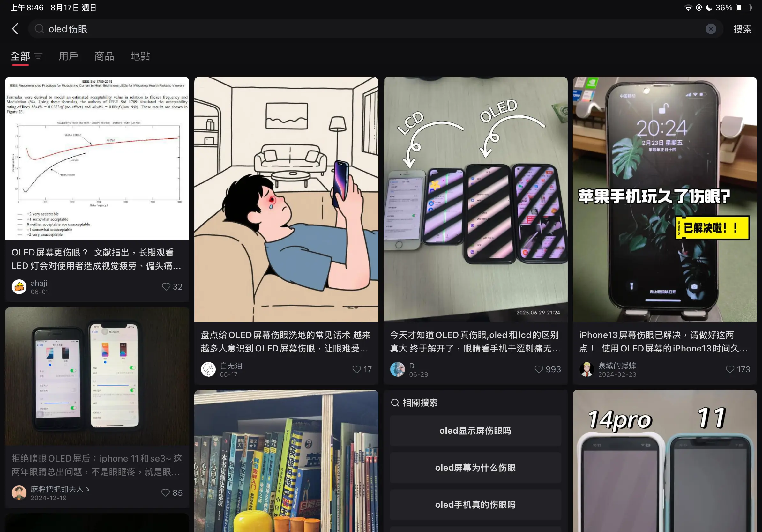Click 泉城的蟋蟀's avatar
This screenshot has height=532, width=762.
(x=587, y=369)
